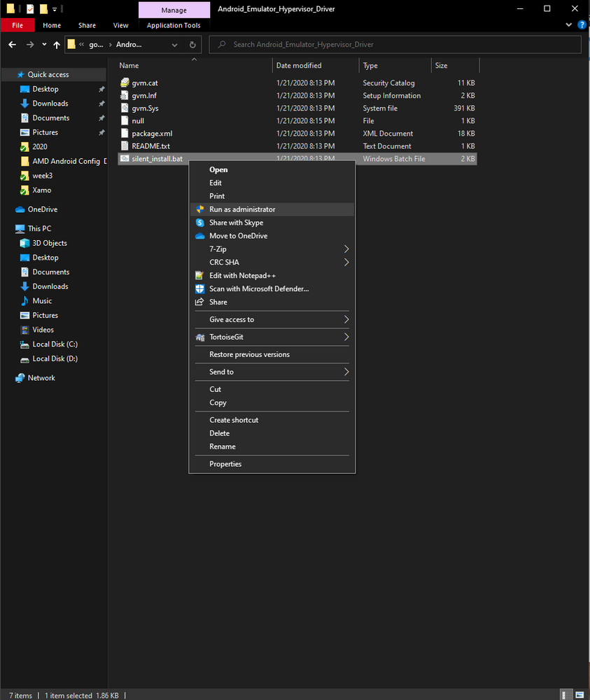Viewport: 590px width, 700px height.
Task: Choose Copy from the context menu
Action: [x=272, y=402]
